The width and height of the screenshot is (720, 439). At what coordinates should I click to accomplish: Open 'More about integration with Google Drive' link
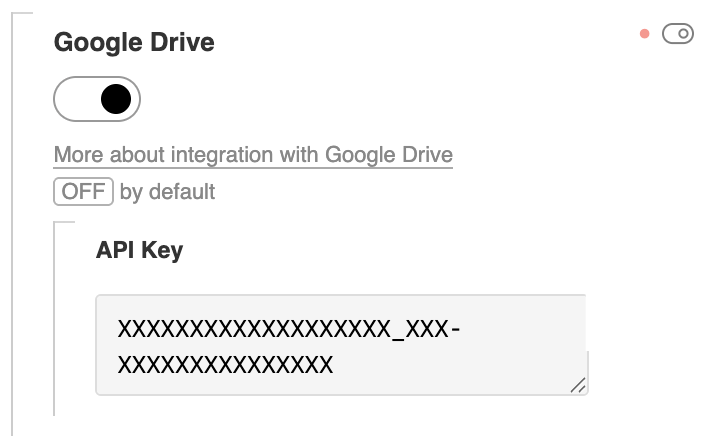point(253,155)
